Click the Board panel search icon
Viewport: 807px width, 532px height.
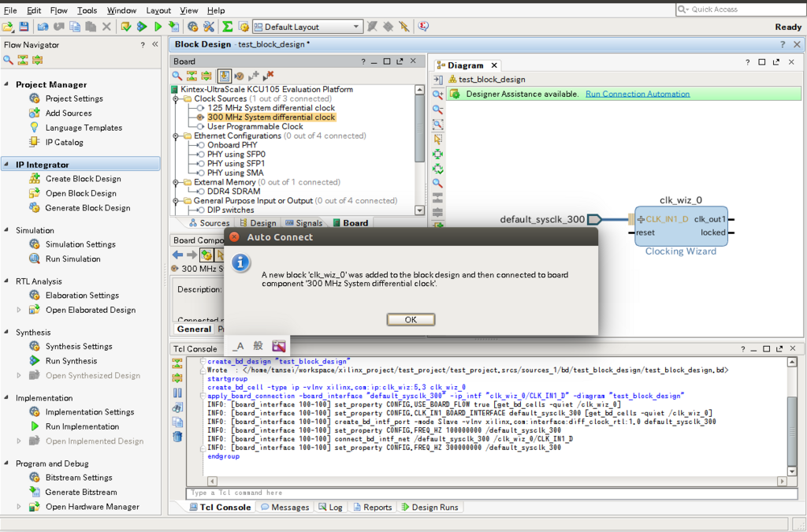click(177, 76)
